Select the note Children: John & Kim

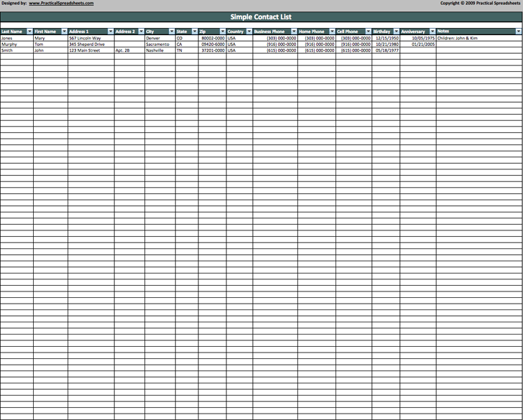pos(479,38)
